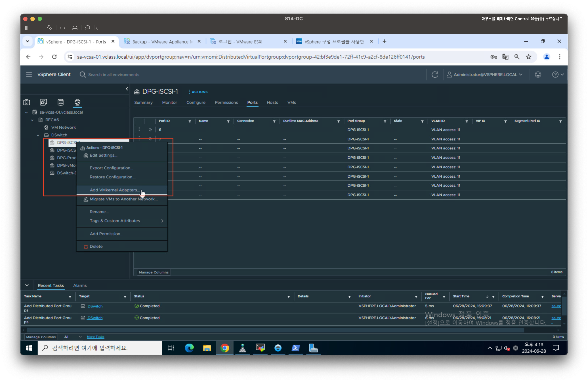The width and height of the screenshot is (588, 382).
Task: Open the Hosts and Clusters inventory icon
Action: 27,102
